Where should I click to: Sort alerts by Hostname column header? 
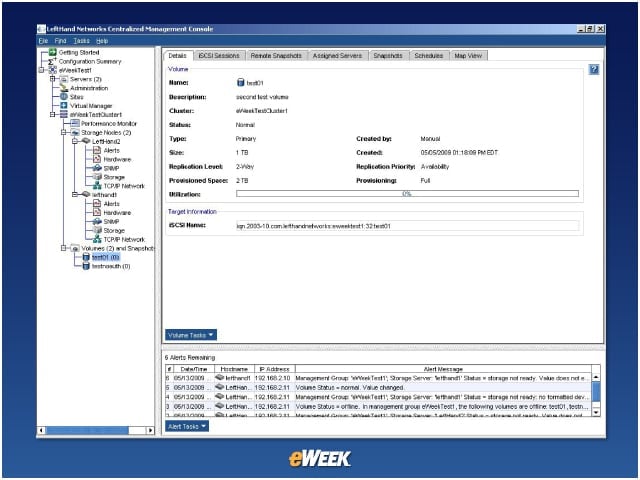click(234, 369)
